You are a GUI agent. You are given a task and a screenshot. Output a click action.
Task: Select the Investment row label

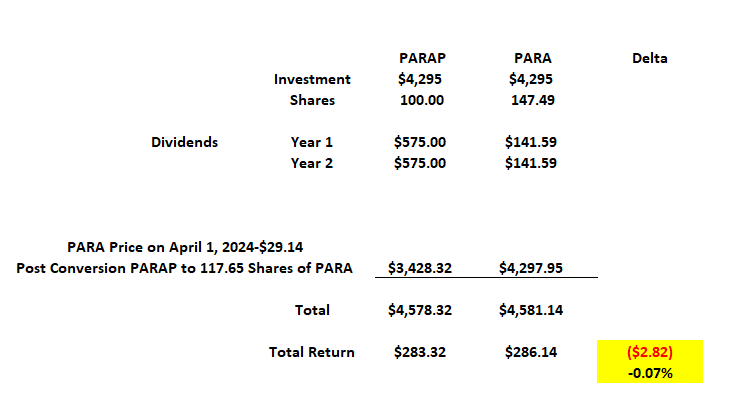click(312, 79)
